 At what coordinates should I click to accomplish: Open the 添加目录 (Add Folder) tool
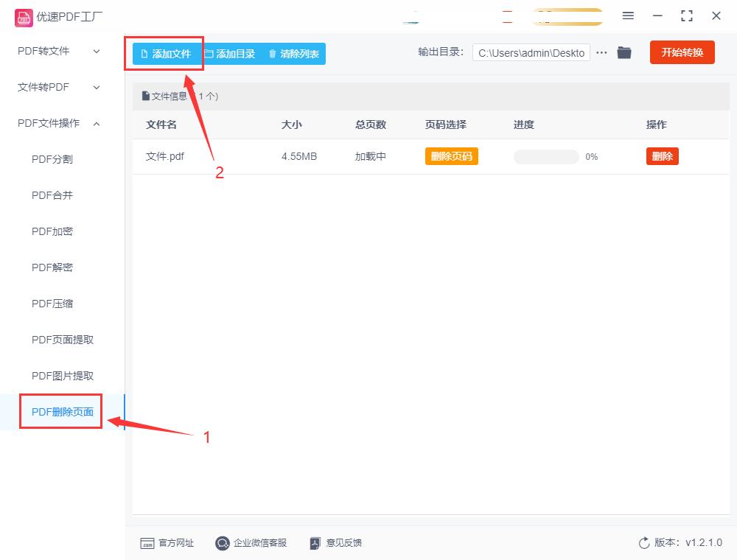point(231,53)
